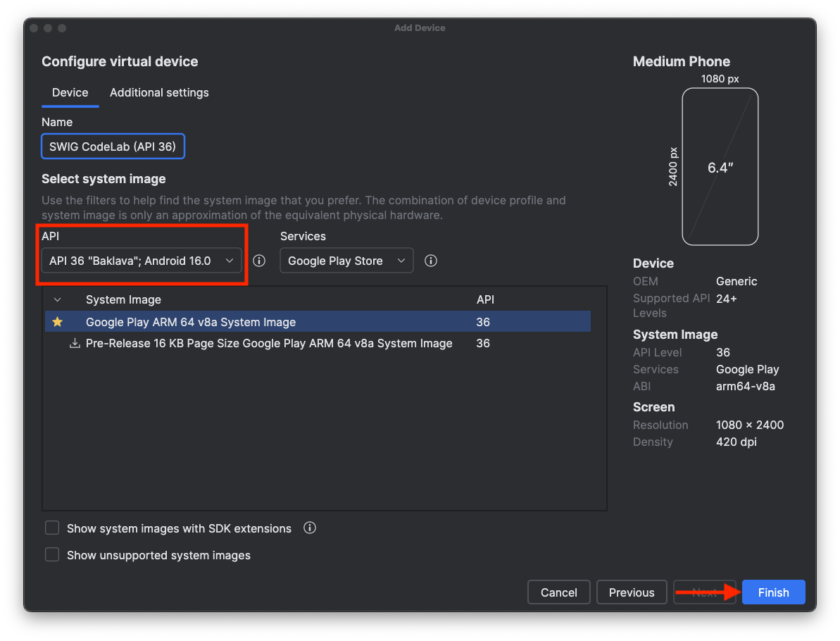Click info icon beside SDK extensions checkbox
840x641 pixels.
click(309, 528)
